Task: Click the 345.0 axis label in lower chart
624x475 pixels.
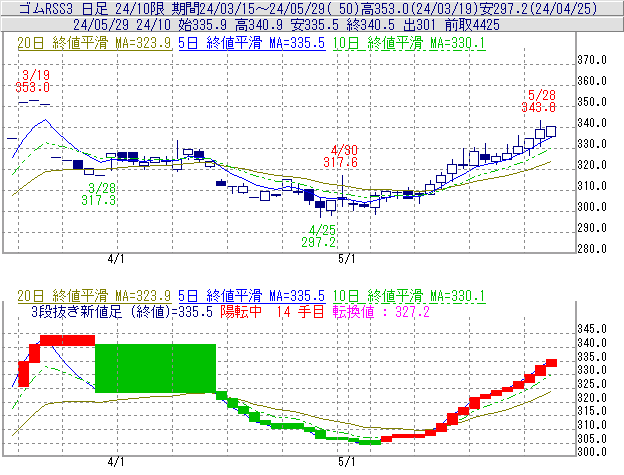Action: click(x=592, y=329)
